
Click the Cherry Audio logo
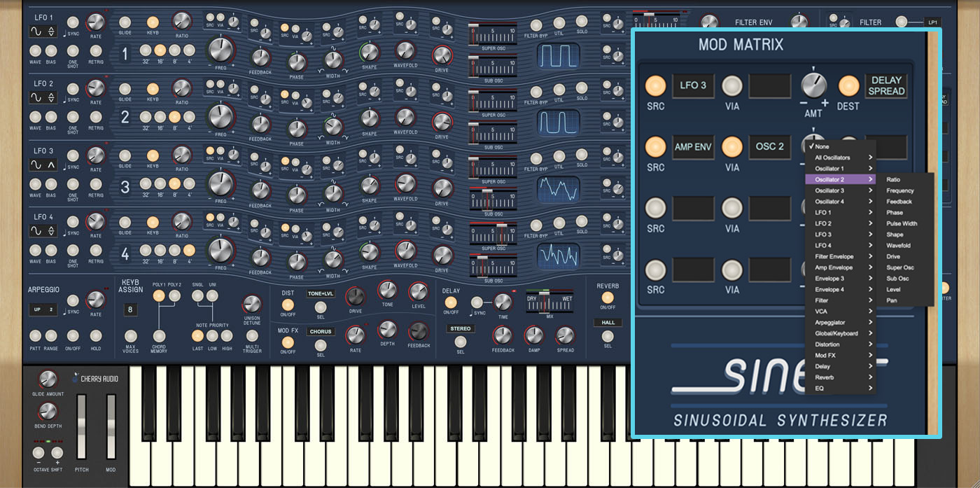(x=95, y=379)
